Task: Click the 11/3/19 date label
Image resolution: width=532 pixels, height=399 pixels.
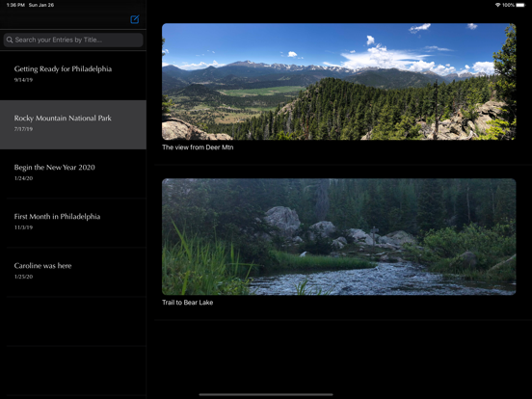Action: pyautogui.click(x=23, y=227)
